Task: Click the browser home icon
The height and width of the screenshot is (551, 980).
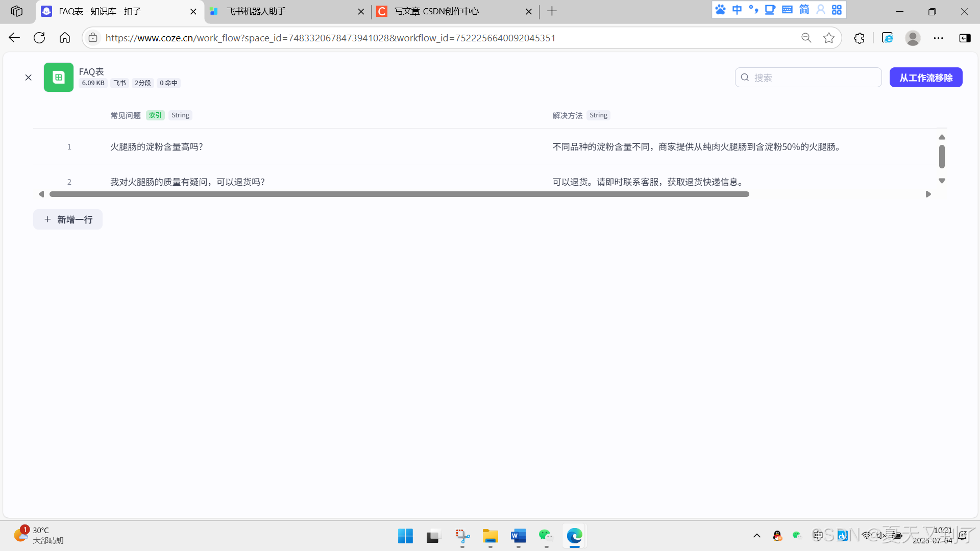Action: click(x=65, y=38)
